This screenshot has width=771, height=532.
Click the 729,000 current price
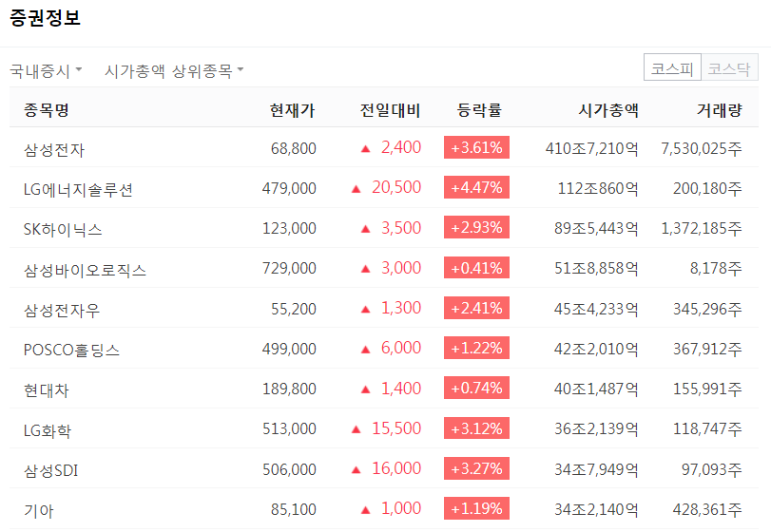[x=289, y=268]
